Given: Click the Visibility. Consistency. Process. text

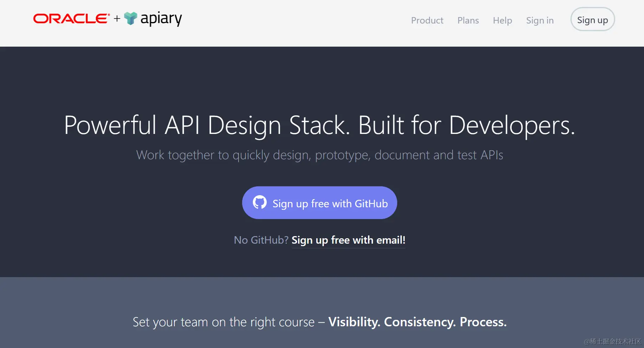Looking at the screenshot, I should click(x=417, y=322).
